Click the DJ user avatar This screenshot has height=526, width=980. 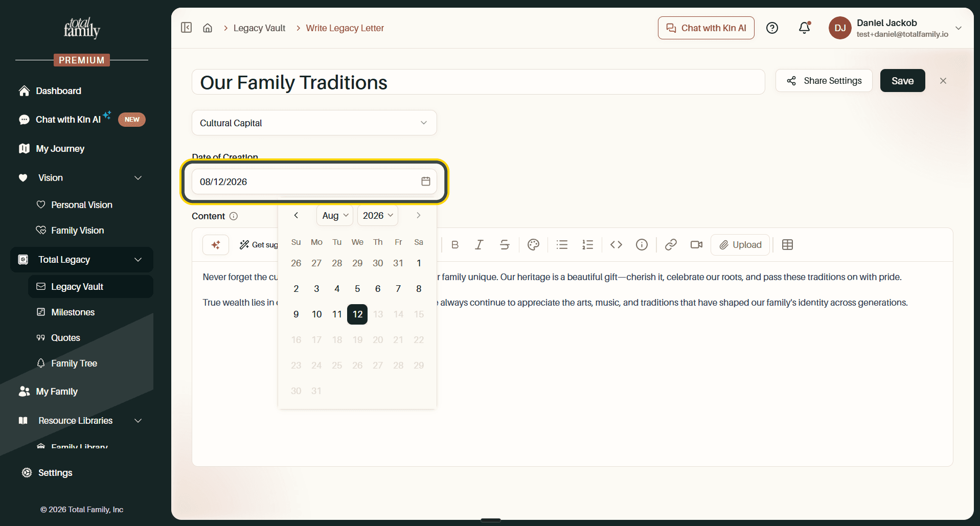coord(840,28)
